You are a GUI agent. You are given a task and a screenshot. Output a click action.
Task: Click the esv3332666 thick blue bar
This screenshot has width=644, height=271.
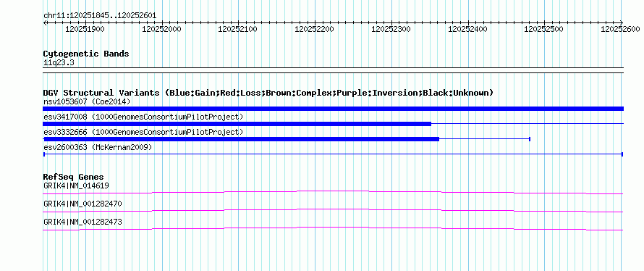pyautogui.click(x=241, y=139)
